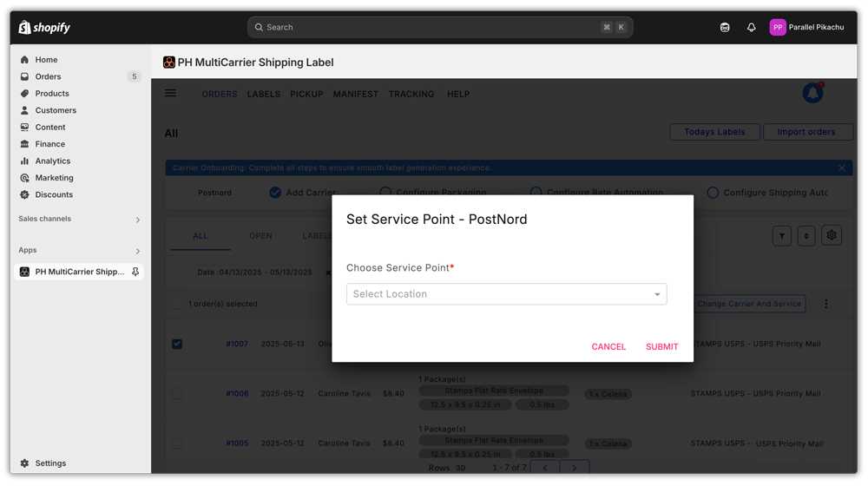This screenshot has height=486, width=868.
Task: Switch to TRACKING tab
Action: coord(411,94)
